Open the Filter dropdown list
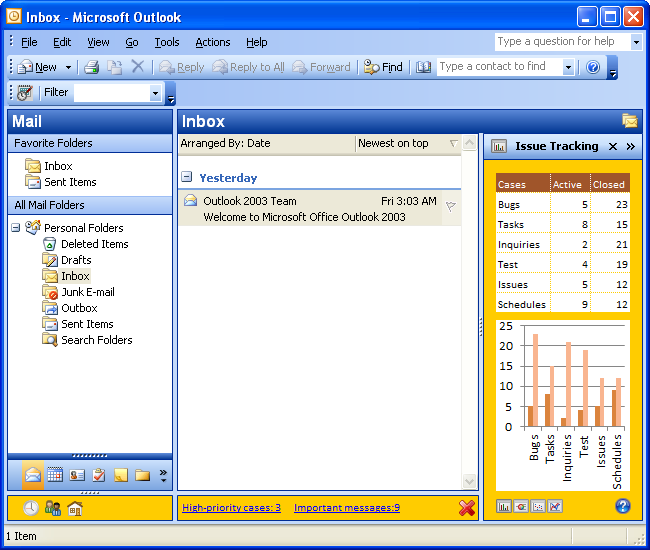The height and width of the screenshot is (550, 650). pos(155,93)
